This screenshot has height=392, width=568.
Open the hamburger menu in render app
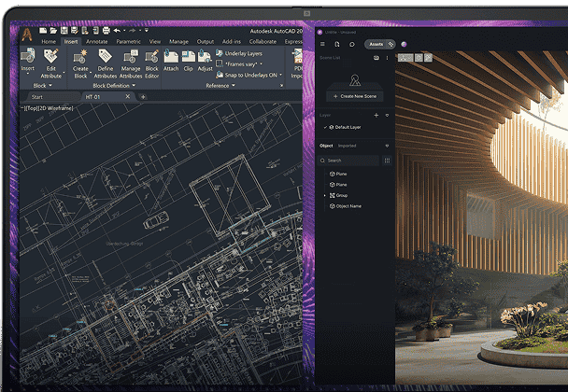tap(322, 44)
